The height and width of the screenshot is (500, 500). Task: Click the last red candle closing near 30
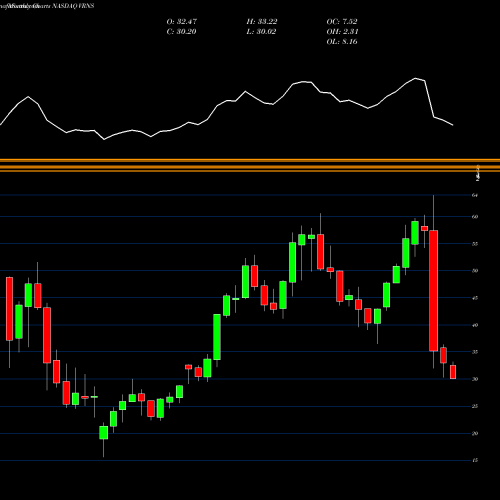(453, 372)
